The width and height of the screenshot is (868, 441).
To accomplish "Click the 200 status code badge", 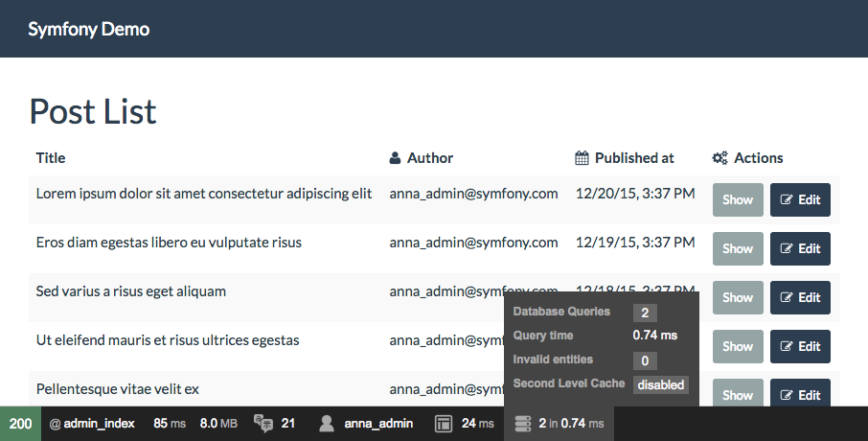I will (x=20, y=423).
